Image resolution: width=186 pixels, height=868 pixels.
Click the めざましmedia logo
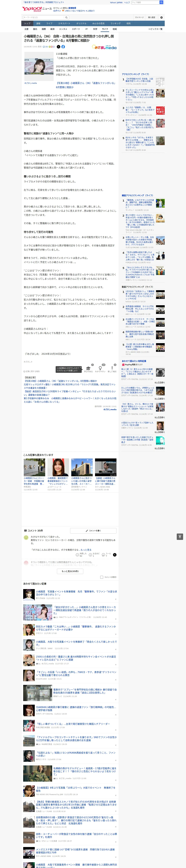[x=104, y=47]
